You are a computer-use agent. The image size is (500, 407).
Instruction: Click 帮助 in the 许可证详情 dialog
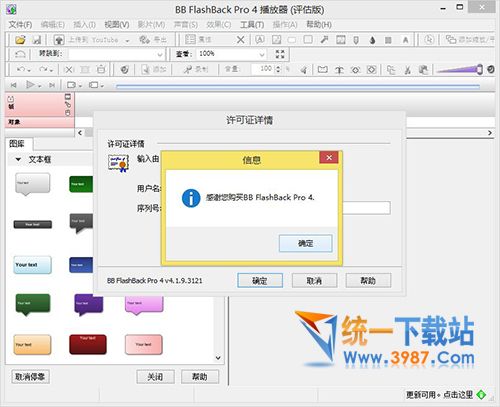pos(368,281)
